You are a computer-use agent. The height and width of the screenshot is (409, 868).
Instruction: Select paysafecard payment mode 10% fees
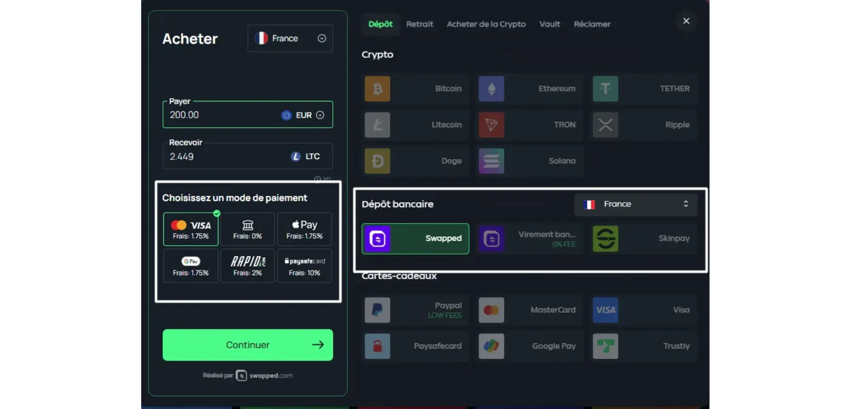305,266
